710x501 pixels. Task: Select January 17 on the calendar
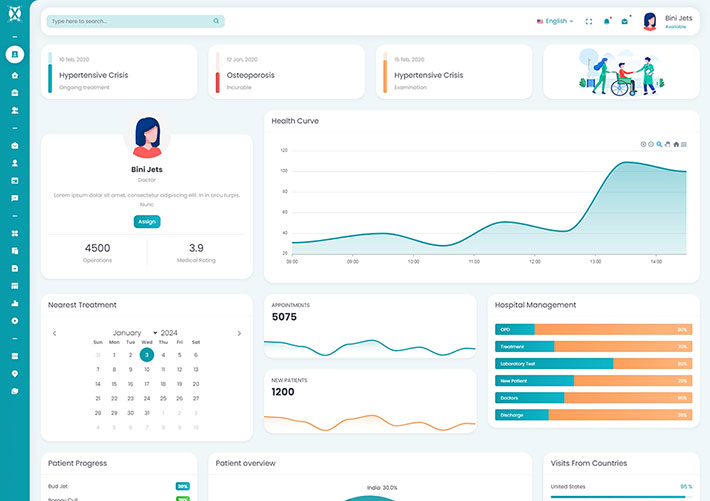(x=147, y=383)
